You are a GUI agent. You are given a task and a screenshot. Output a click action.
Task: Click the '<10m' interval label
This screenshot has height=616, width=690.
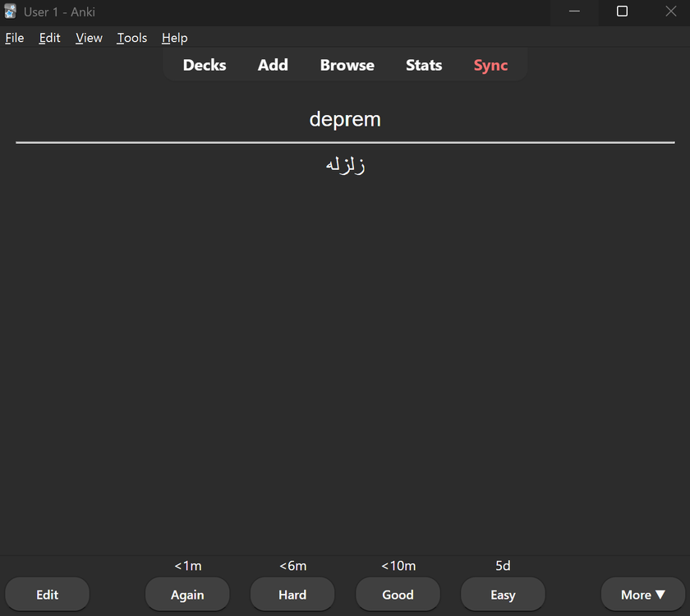398,565
